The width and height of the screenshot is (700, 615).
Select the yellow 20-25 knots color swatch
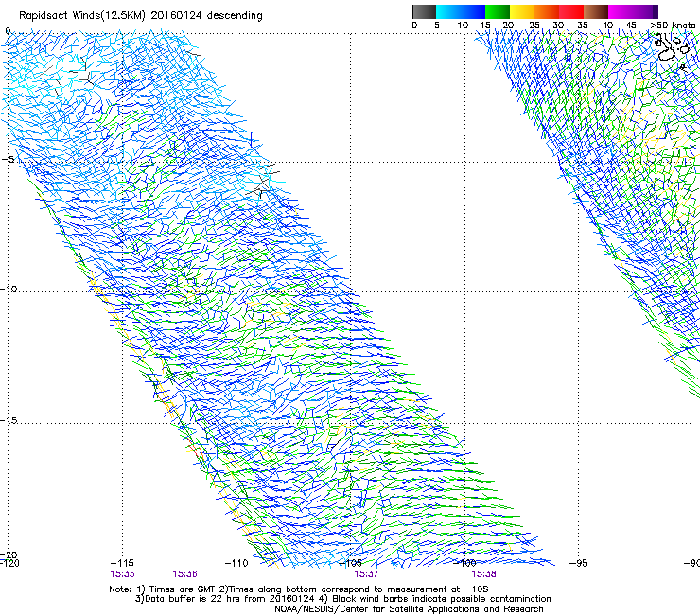(522, 11)
